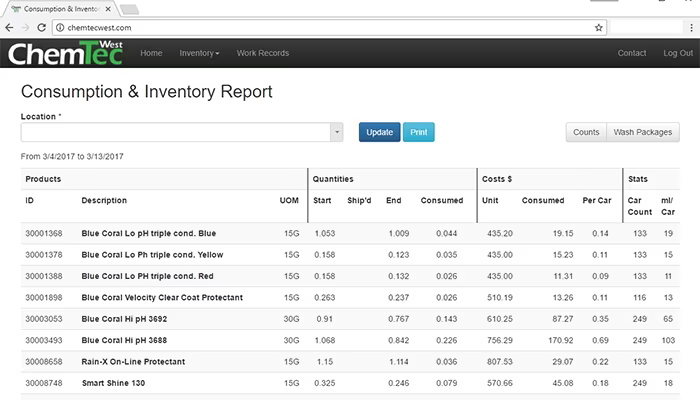700x400 pixels.
Task: Click product ID 30001898
Action: coord(44,298)
